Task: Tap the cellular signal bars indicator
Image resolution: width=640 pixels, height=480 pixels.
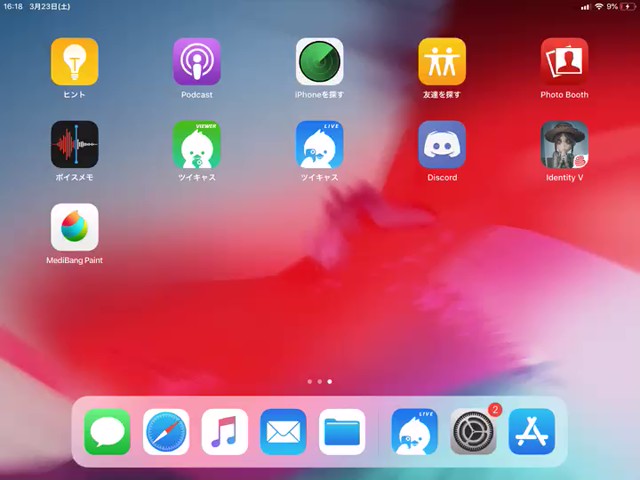Action: pos(586,7)
